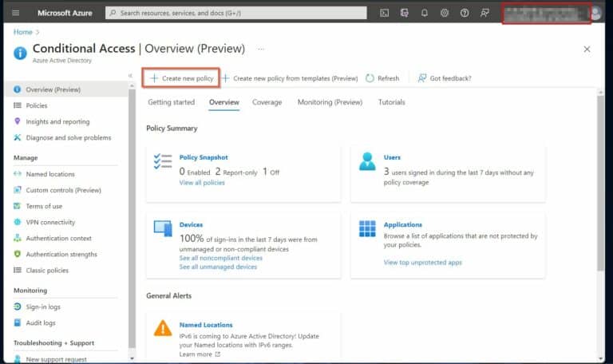Screen dimensions: 613x364
Task: Refresh the overview page
Action: pyautogui.click(x=382, y=78)
